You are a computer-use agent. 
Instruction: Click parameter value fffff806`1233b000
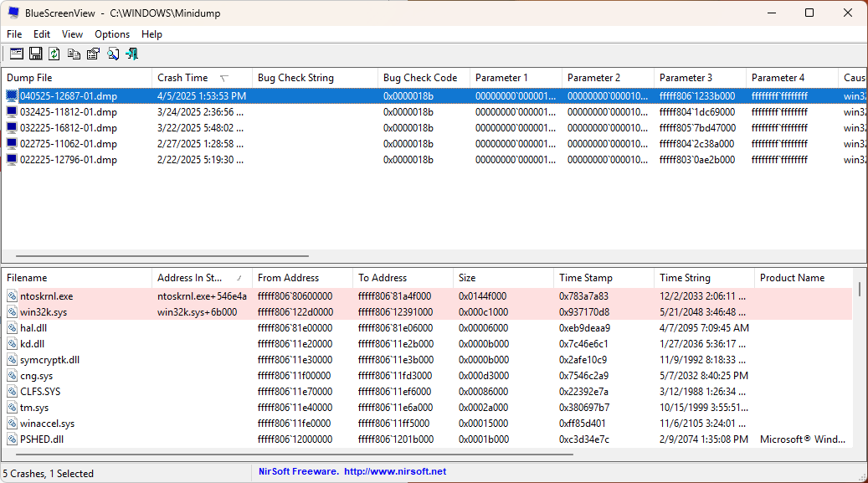pos(697,95)
